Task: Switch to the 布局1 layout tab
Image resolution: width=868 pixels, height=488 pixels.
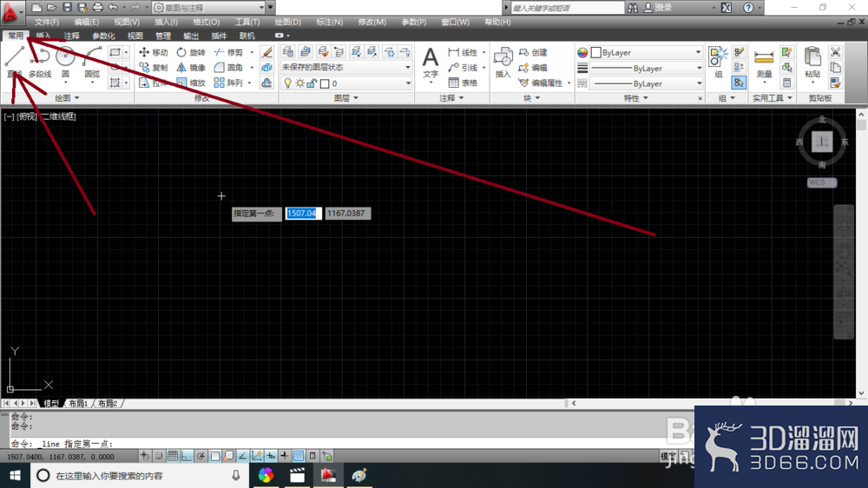Action: pos(78,403)
